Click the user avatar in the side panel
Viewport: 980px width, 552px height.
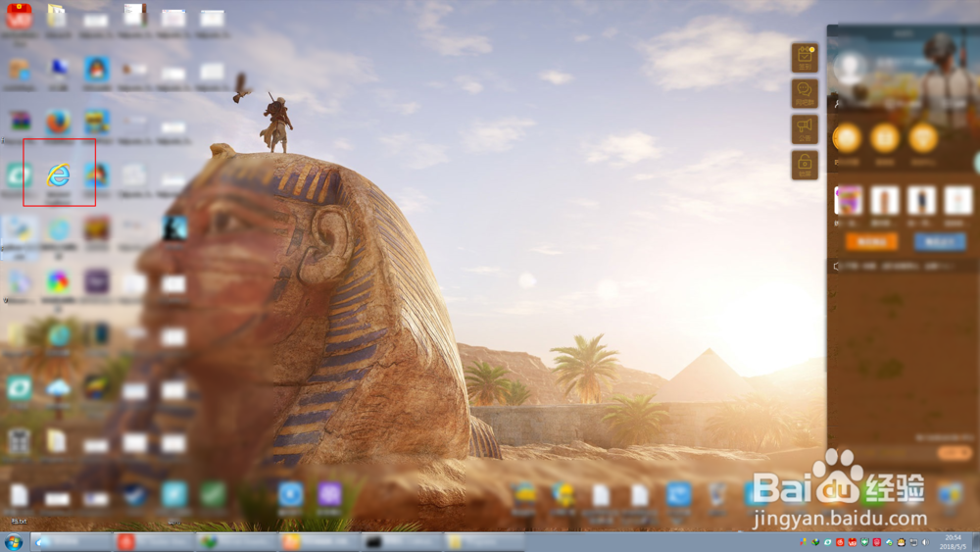click(850, 68)
